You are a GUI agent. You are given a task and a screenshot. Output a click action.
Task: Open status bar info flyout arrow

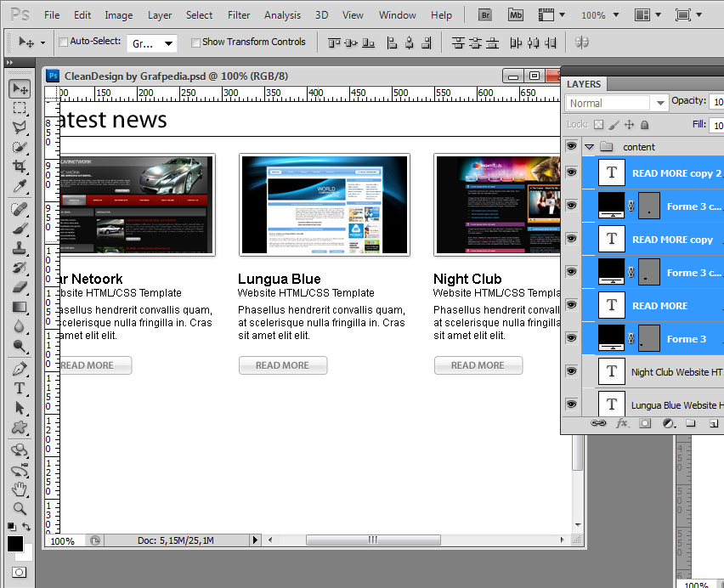255,540
